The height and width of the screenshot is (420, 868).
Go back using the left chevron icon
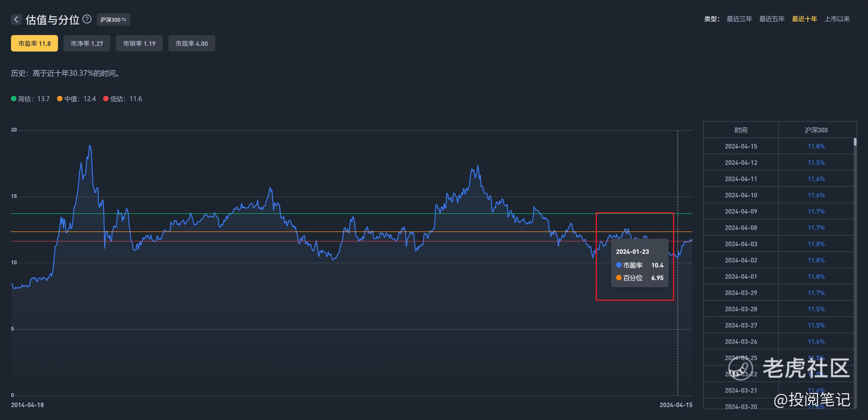click(x=16, y=19)
